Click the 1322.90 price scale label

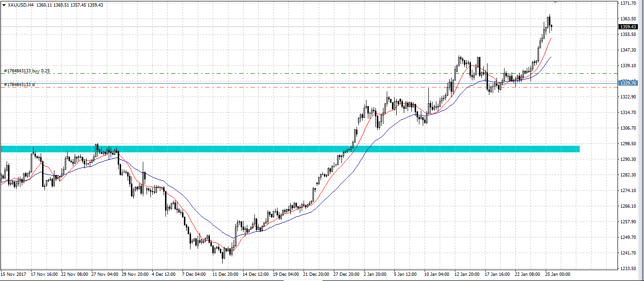[x=627, y=97]
